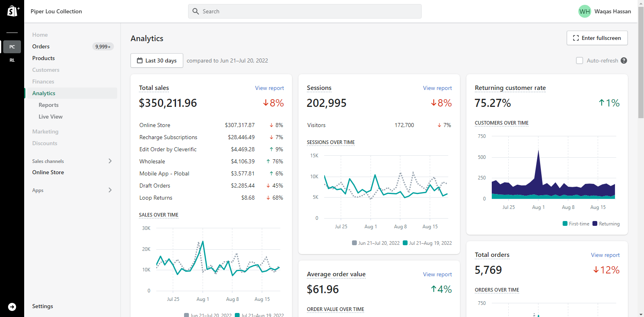Viewport: 644px width, 317px height.
Task: Click Enter fullscreen button
Action: click(x=597, y=38)
